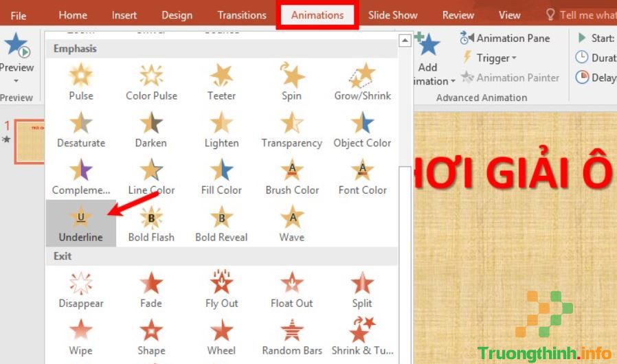Screen dimensions: 617x364
Task: Open the Insert ribbon tab
Action: [x=124, y=15]
